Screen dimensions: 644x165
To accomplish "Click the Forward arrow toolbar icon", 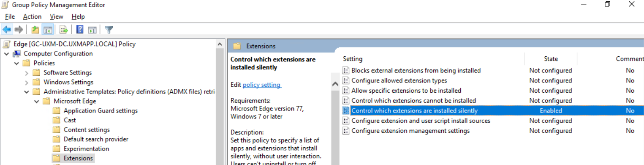I will (x=19, y=30).
